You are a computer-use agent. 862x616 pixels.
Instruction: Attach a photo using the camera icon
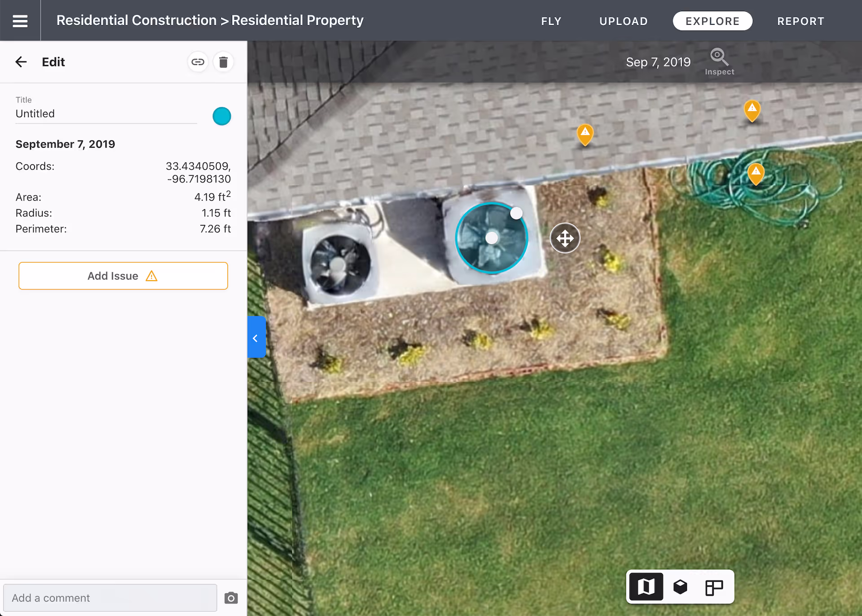tap(231, 598)
